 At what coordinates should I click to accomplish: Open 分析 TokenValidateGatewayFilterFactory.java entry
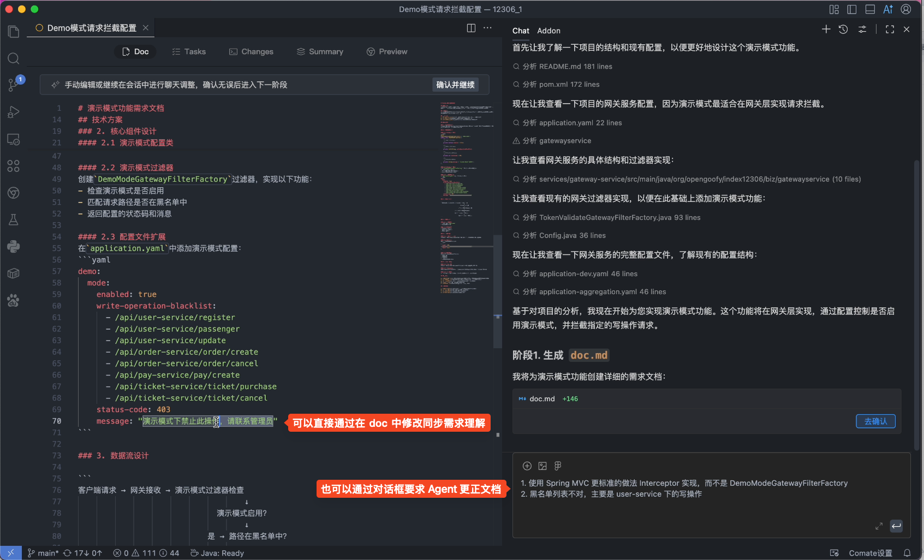[606, 217]
